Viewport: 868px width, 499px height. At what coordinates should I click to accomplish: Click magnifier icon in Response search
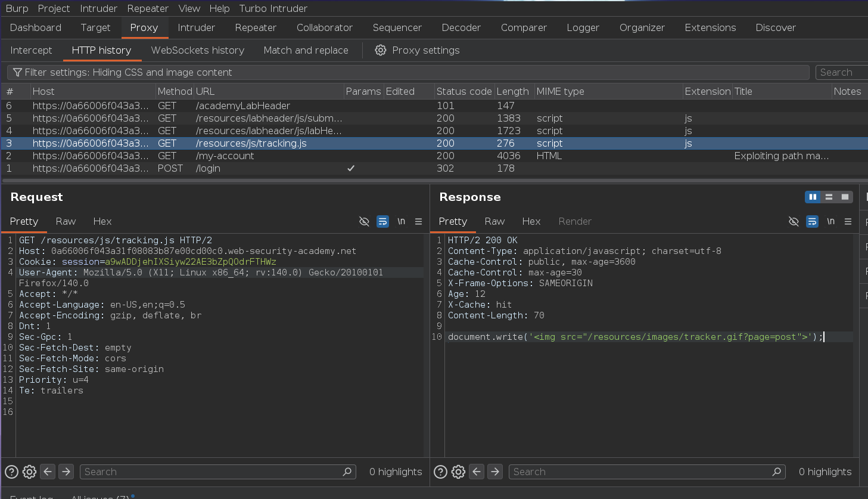point(776,472)
